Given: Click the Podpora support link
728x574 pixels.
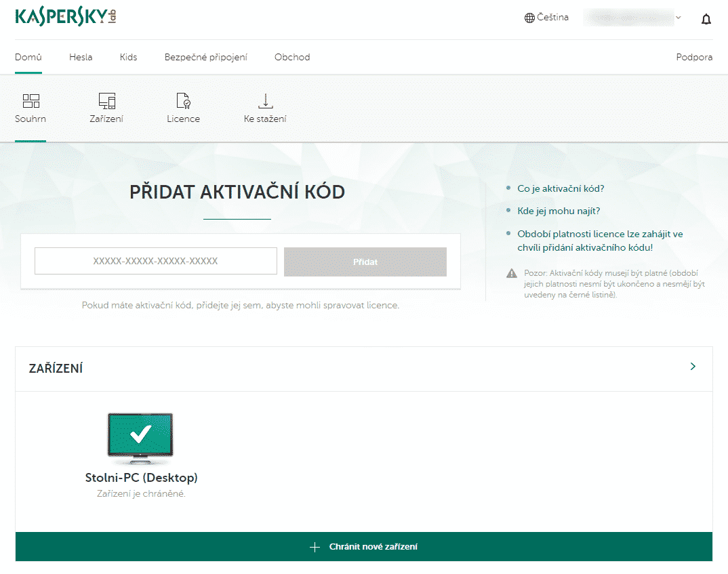Looking at the screenshot, I should [694, 57].
